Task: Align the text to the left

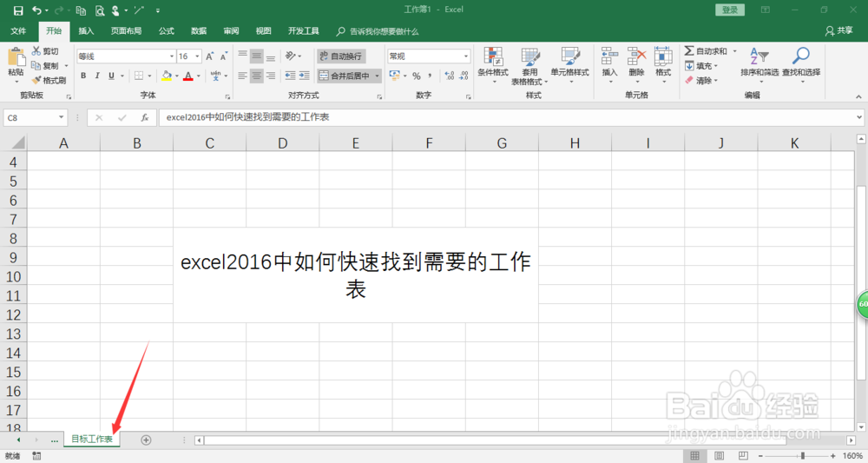Action: (x=242, y=76)
